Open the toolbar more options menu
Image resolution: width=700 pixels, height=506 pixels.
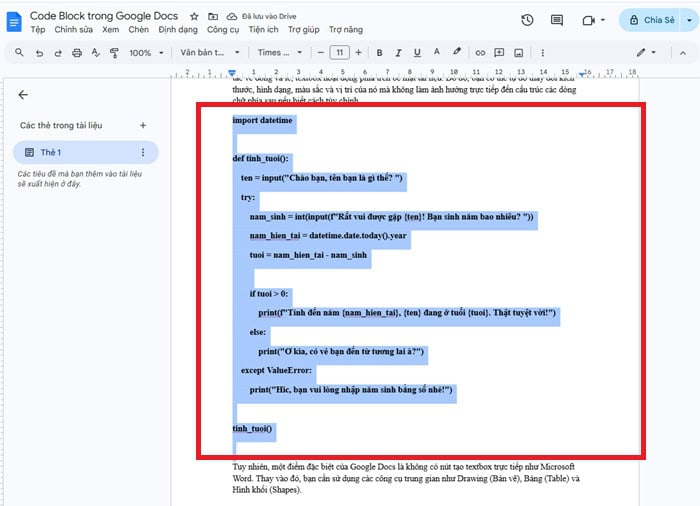pos(542,53)
